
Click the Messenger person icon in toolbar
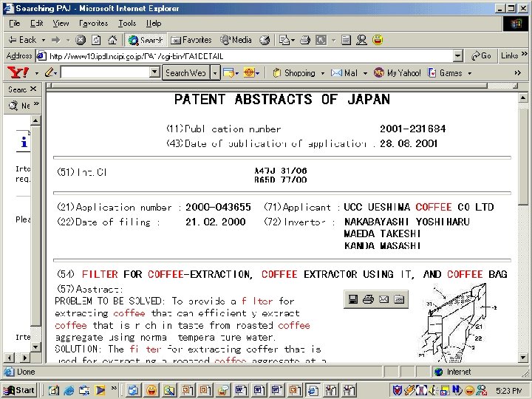tap(361, 40)
